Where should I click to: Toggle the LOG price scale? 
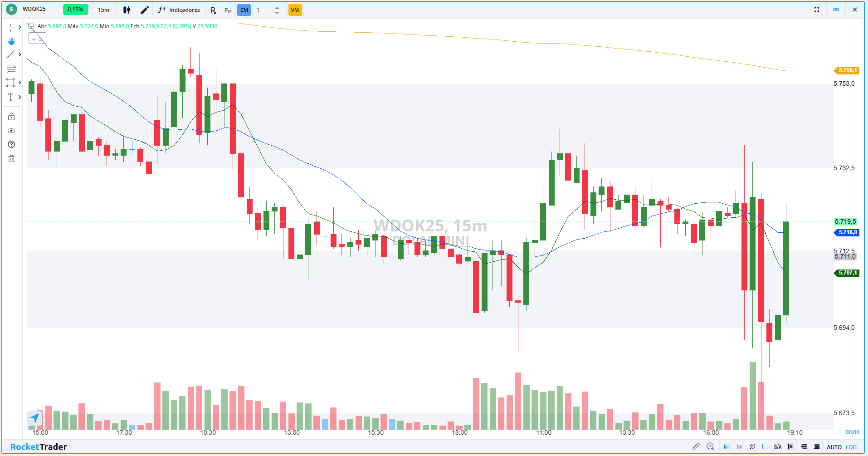click(x=851, y=447)
